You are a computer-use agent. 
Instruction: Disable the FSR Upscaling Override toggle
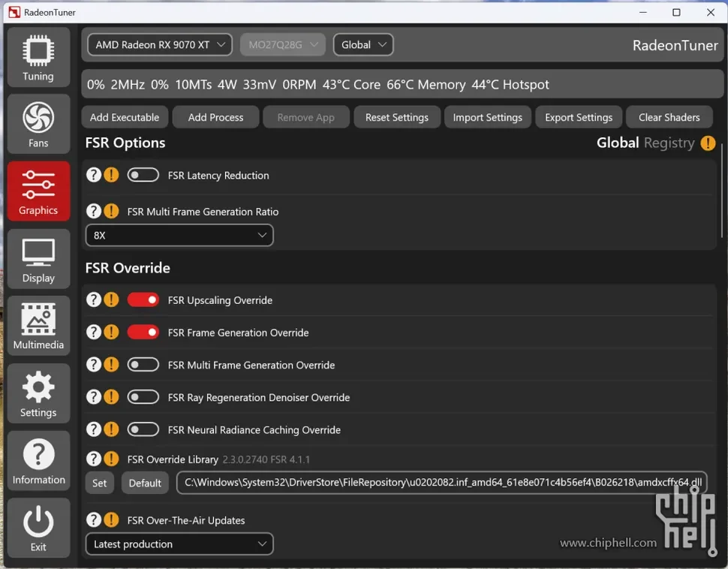coord(143,300)
